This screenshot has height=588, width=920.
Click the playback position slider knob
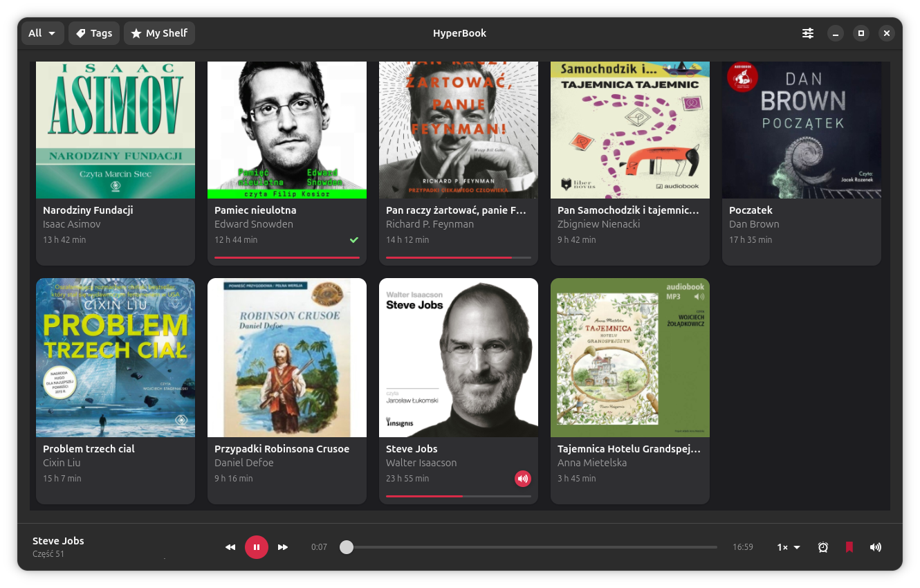pyautogui.click(x=347, y=547)
